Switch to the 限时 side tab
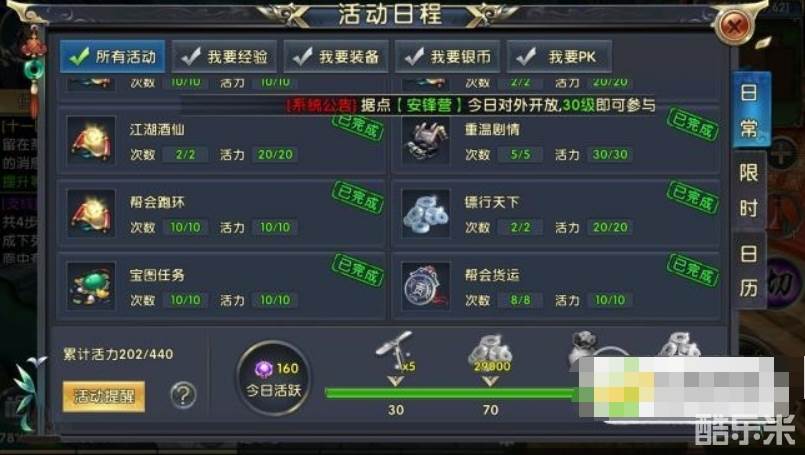The image size is (805, 455). [749, 190]
